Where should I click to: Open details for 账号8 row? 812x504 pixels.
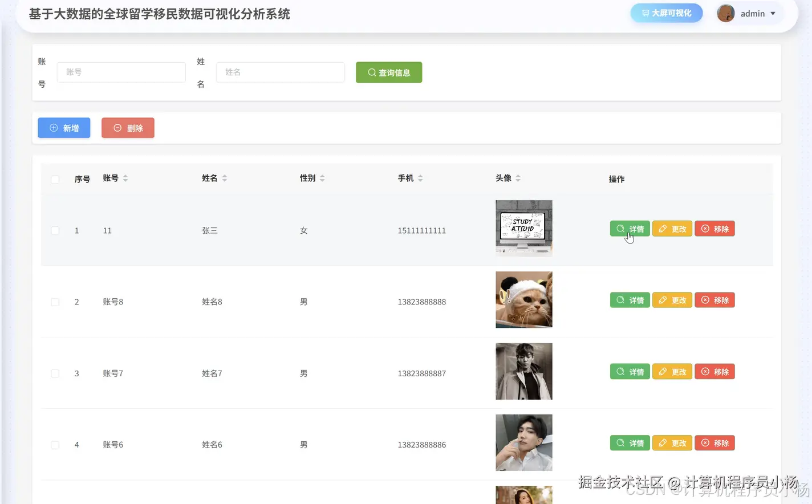[x=630, y=300]
